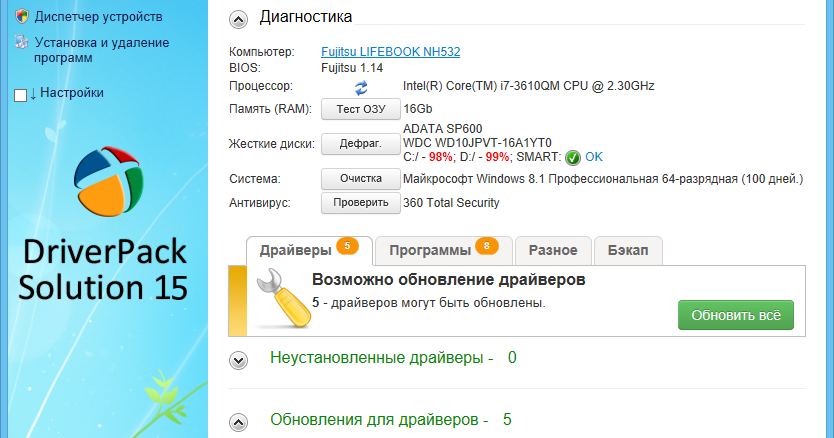This screenshot has height=438, width=834.
Task: Click the 16Gb memory value
Action: (418, 109)
